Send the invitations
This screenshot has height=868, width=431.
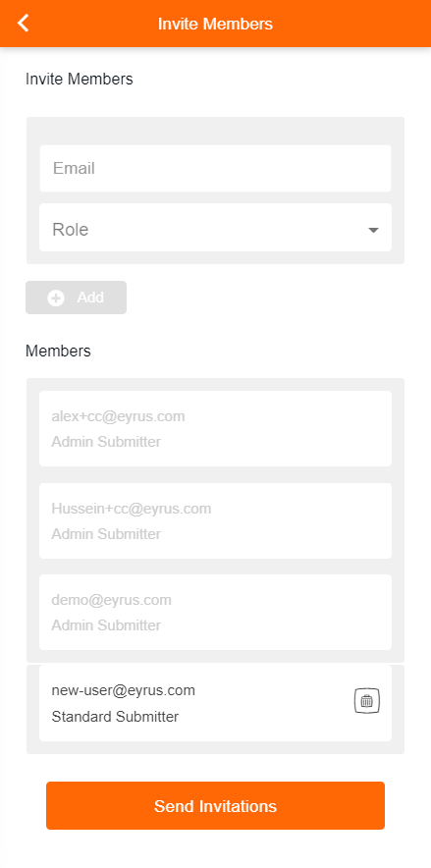pyautogui.click(x=215, y=805)
